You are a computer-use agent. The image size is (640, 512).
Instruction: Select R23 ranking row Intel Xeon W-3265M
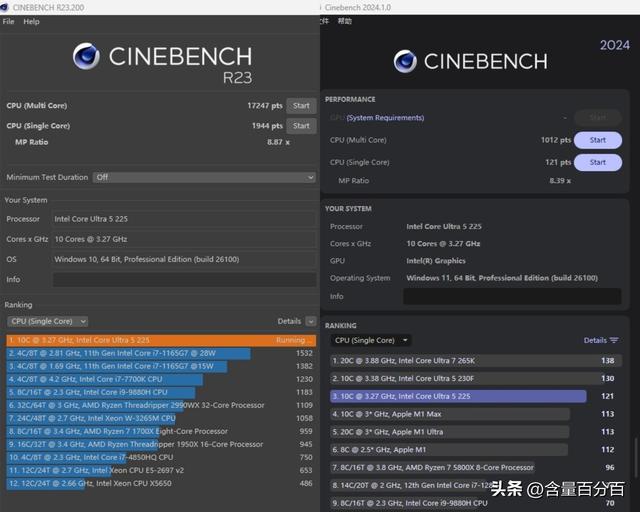coord(161,419)
